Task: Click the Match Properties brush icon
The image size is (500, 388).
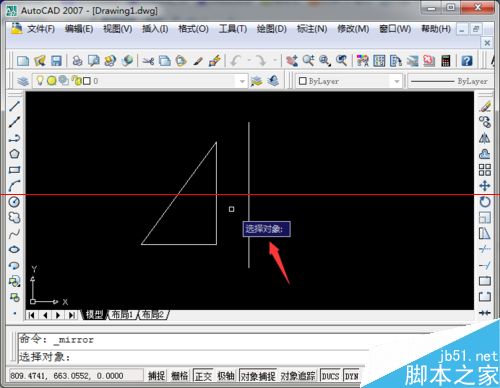Action: [215, 61]
